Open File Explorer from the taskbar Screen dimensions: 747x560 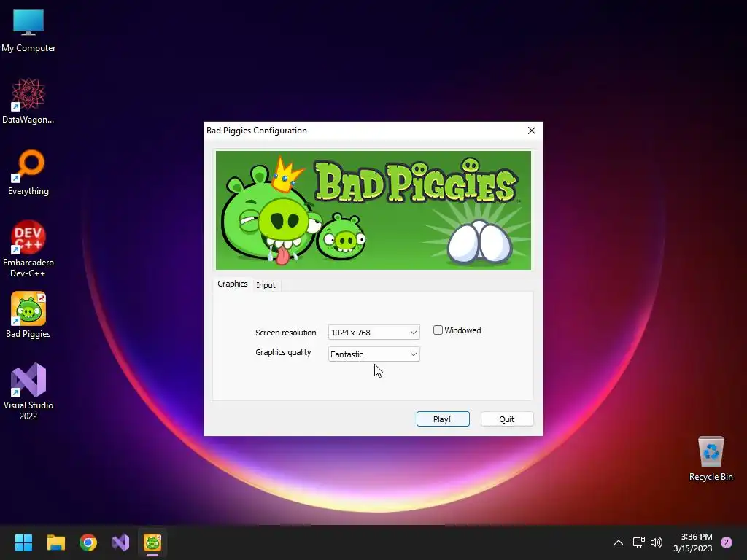coord(55,542)
